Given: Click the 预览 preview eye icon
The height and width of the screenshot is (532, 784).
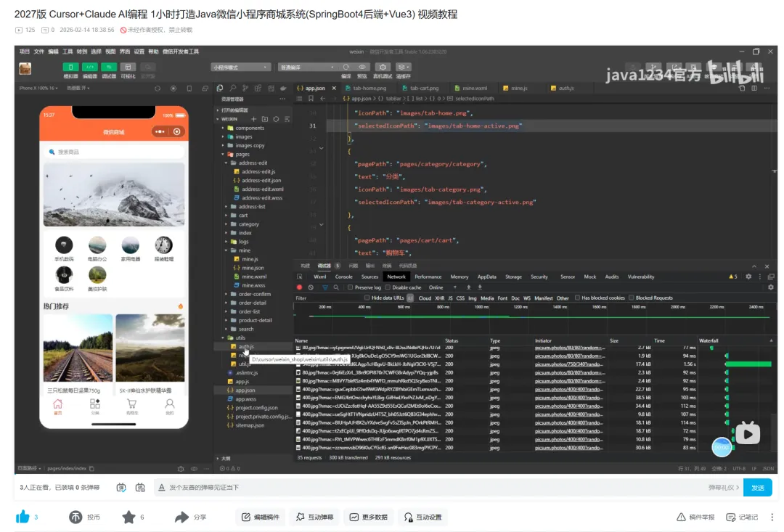Looking at the screenshot, I should [362, 67].
